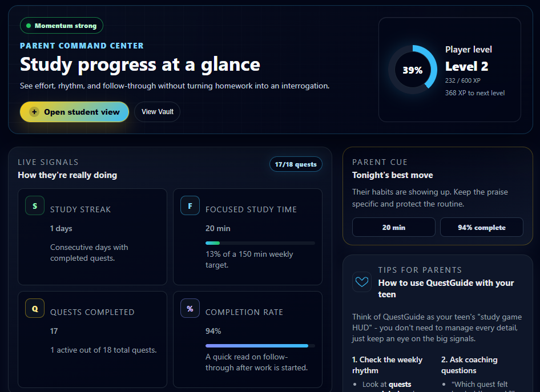Click the Player level label
Screen dimensions: 540x392
(469, 50)
